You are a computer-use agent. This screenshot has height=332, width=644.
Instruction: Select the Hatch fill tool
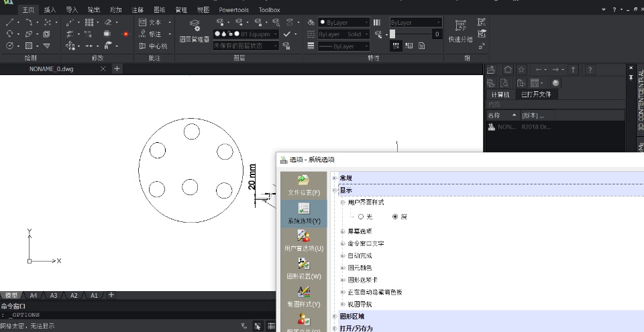(x=29, y=46)
